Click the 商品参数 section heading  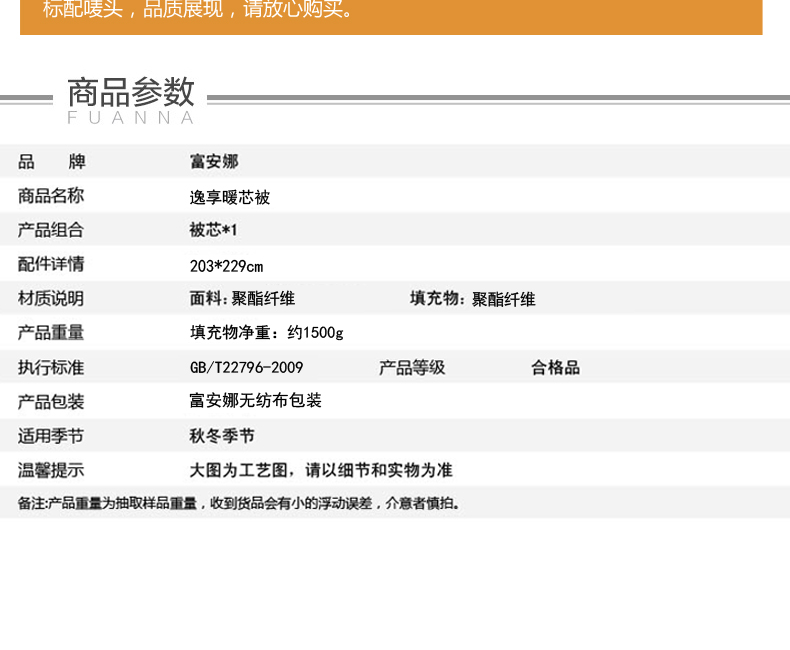tap(131, 93)
